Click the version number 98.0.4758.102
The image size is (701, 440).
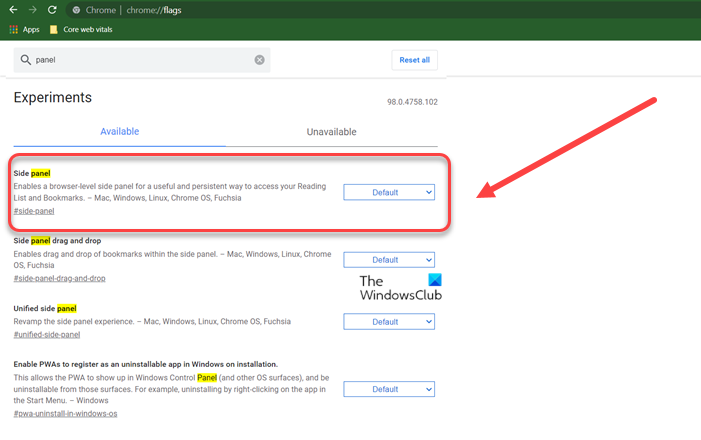pos(412,102)
